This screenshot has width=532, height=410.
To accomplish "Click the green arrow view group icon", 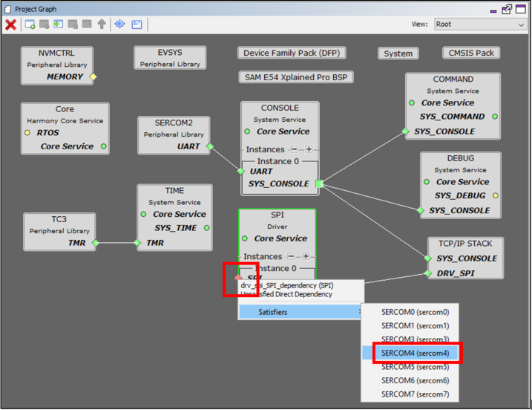I will pos(59,25).
